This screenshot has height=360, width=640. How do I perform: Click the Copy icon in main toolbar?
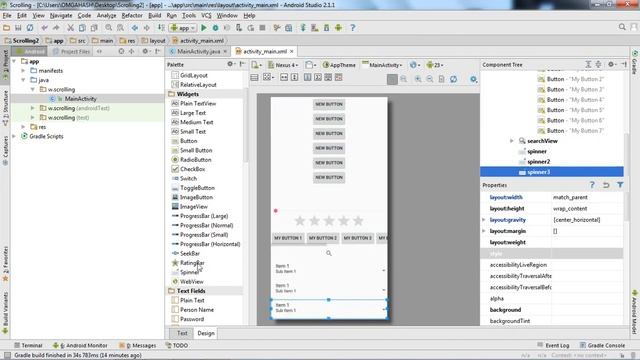pos(82,28)
